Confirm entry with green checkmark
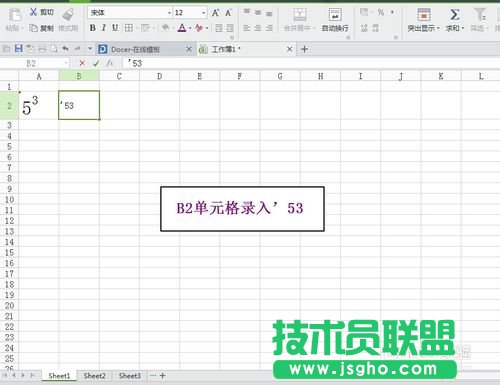Viewport: 500px width, 385px height. [96, 63]
